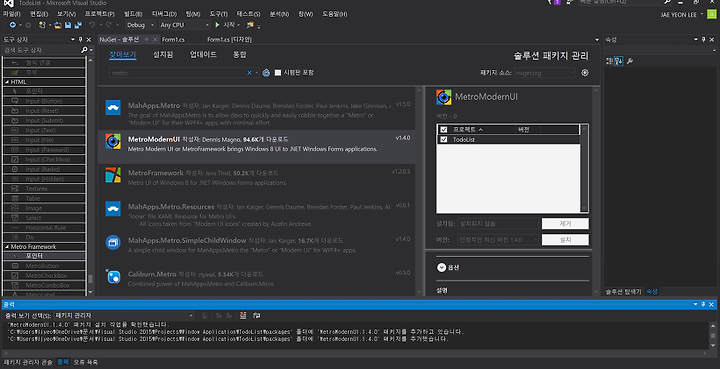Open the Tools (도구) menu
The width and height of the screenshot is (720, 369).
pyautogui.click(x=219, y=14)
